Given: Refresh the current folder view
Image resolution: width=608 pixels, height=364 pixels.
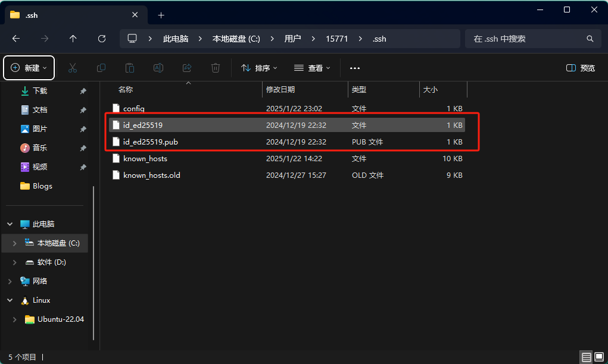Looking at the screenshot, I should click(102, 39).
